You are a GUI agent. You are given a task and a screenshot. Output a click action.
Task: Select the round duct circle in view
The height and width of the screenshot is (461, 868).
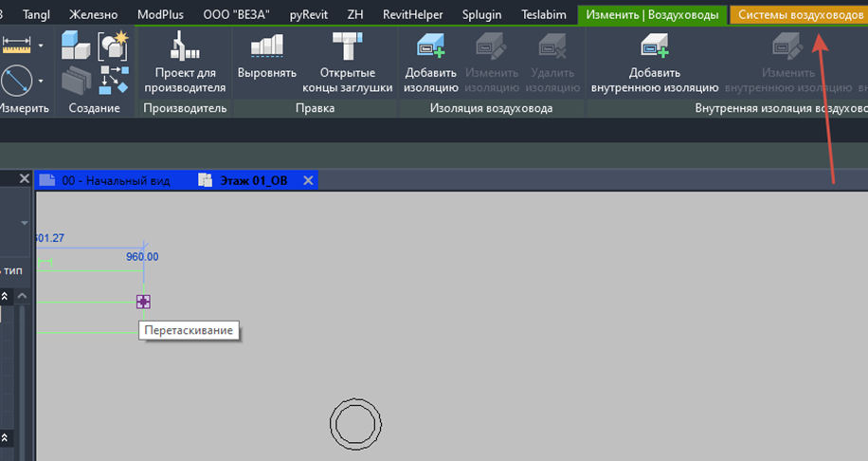(355, 424)
